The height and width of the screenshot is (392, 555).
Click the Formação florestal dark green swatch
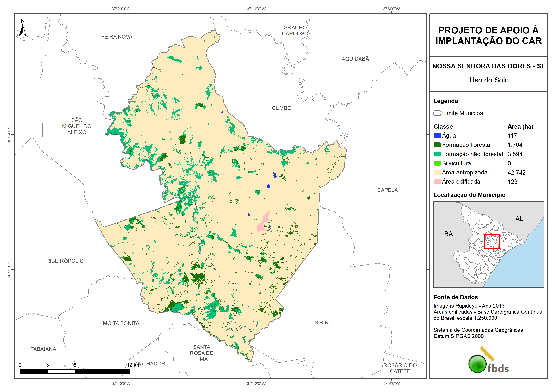pos(437,145)
